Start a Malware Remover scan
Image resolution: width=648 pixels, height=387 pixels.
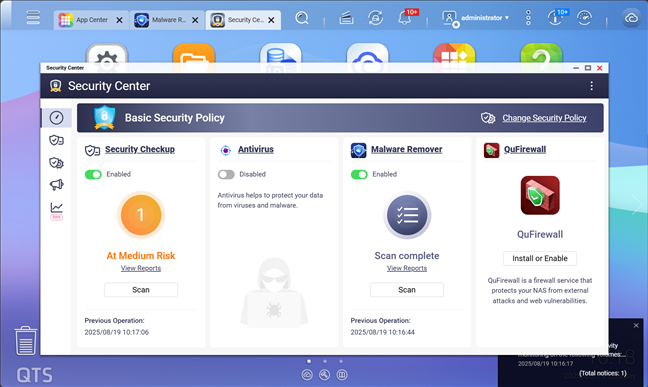pyautogui.click(x=407, y=290)
